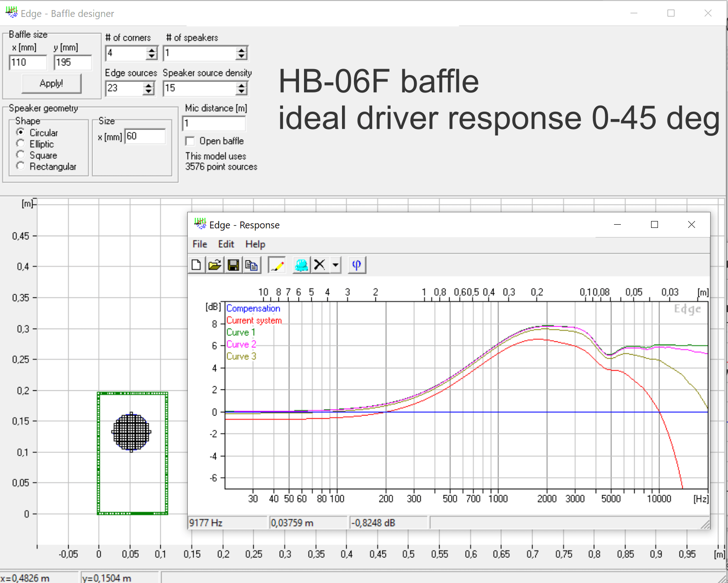Decrease the number of speakers
728x583 pixels.
coord(242,57)
